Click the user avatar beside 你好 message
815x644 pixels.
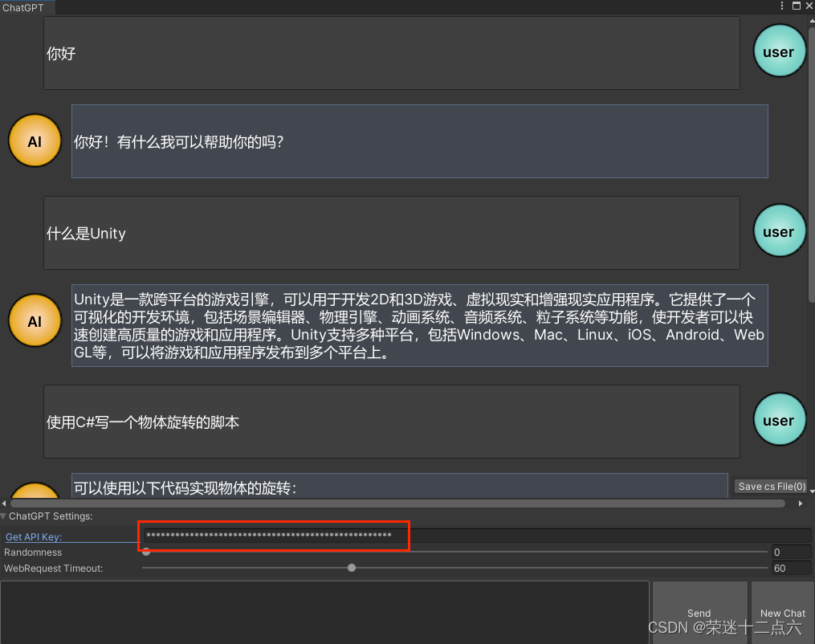coord(779,51)
